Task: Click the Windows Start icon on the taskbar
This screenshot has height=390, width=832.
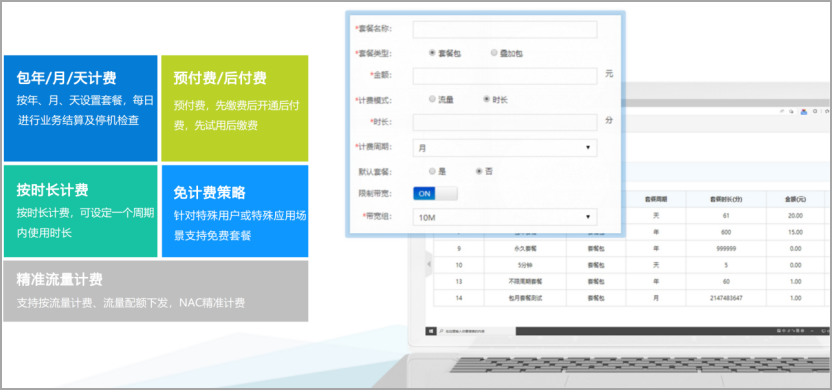Action: [x=431, y=331]
